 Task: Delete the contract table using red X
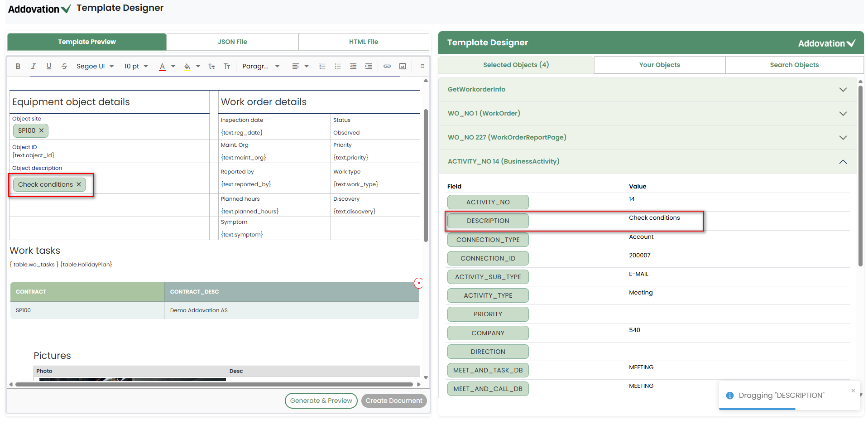coord(419,283)
